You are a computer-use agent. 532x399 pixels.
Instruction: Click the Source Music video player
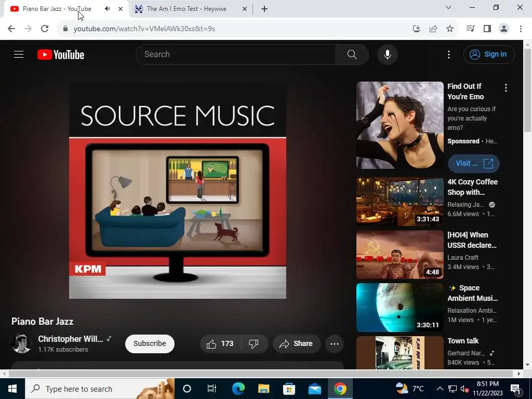[178, 190]
